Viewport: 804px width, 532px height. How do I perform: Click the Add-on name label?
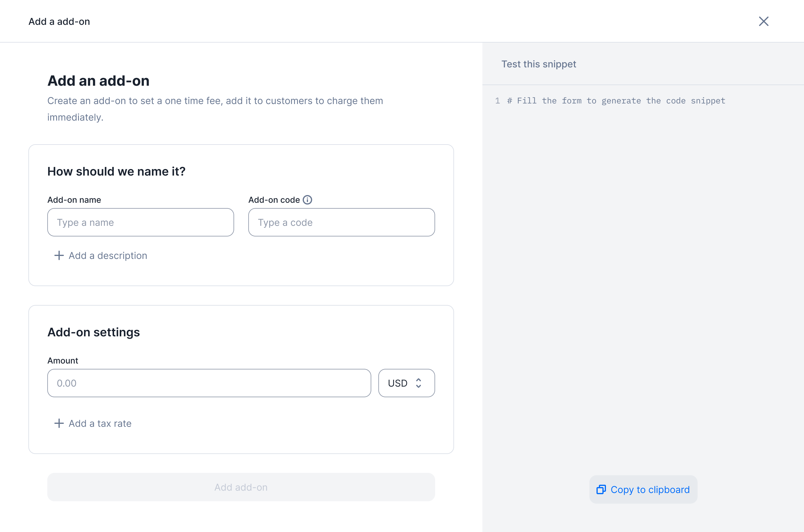point(74,200)
